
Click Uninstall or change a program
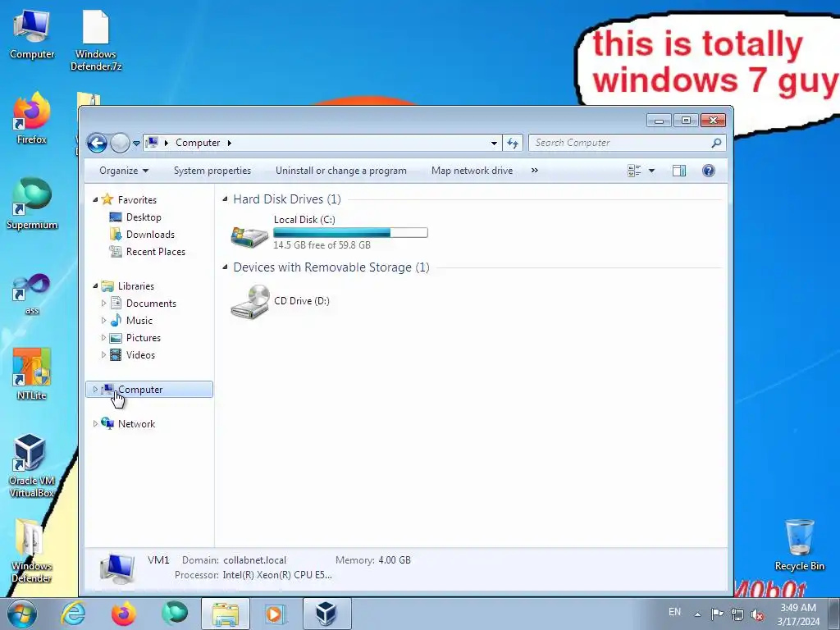[340, 171]
